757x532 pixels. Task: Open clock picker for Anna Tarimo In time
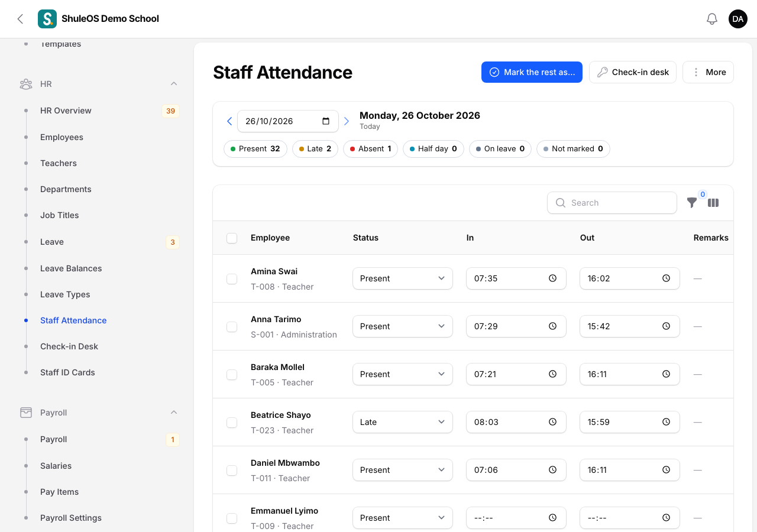coord(552,326)
